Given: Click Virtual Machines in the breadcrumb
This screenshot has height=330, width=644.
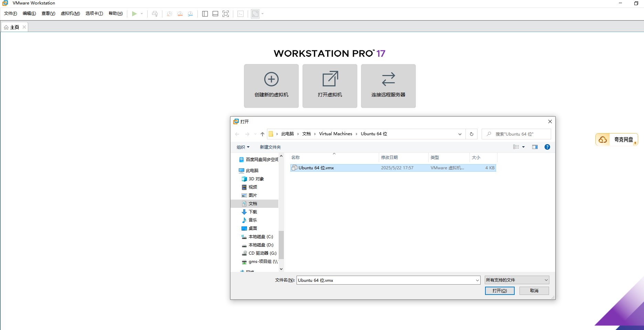Looking at the screenshot, I should coord(336,134).
